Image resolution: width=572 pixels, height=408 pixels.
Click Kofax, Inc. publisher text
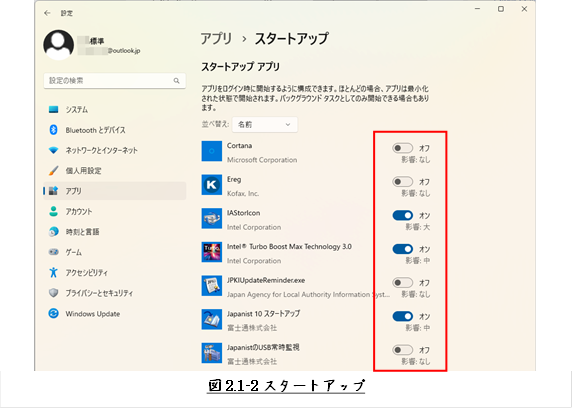click(x=243, y=193)
